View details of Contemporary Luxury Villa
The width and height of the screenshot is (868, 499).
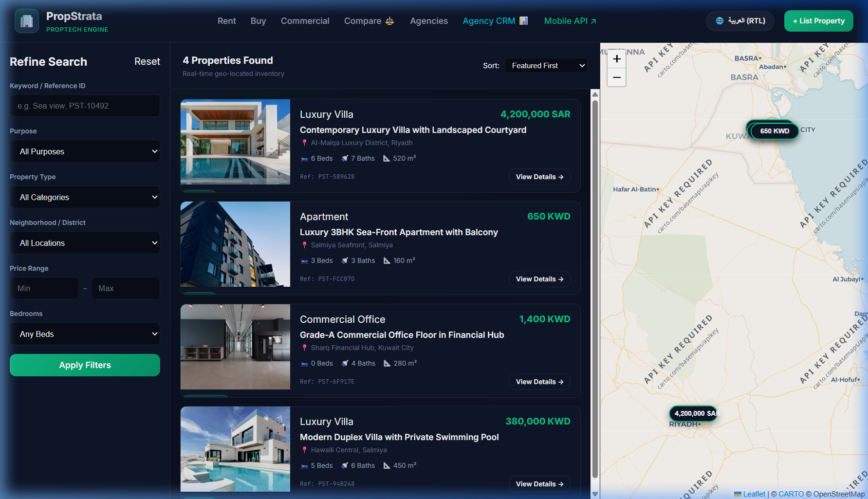pyautogui.click(x=539, y=177)
